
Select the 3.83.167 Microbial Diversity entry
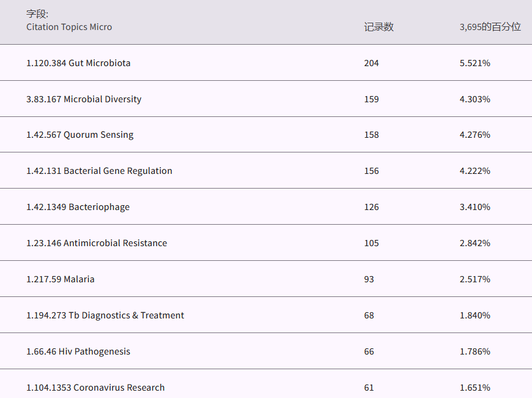(x=84, y=99)
